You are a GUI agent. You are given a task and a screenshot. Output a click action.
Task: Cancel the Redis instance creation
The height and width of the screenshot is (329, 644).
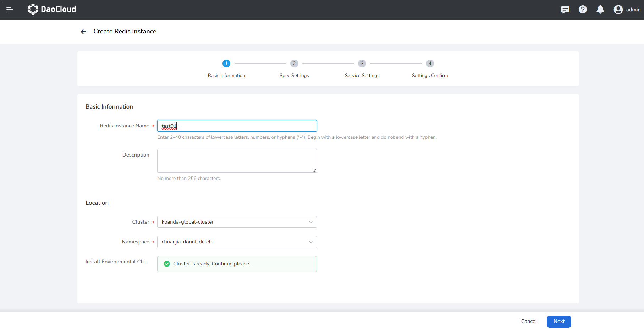tap(529, 321)
